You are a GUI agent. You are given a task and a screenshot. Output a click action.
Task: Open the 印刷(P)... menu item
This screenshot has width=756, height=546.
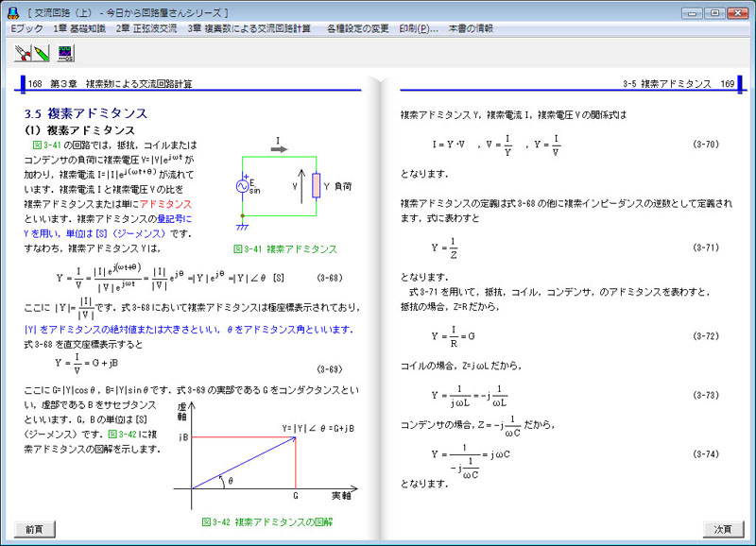coord(419,28)
